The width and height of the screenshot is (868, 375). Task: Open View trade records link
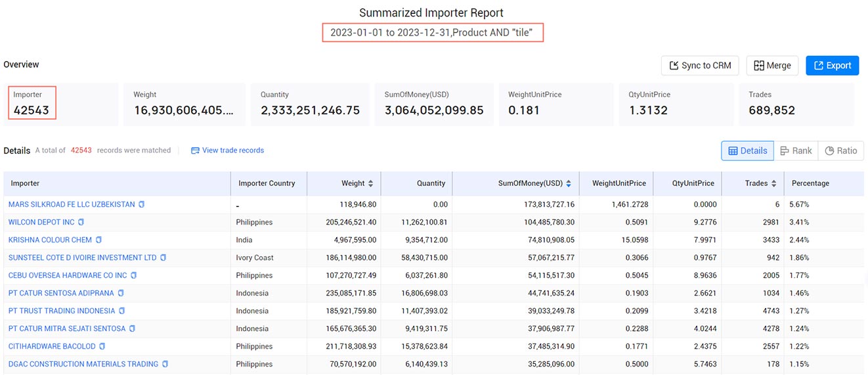coord(227,150)
